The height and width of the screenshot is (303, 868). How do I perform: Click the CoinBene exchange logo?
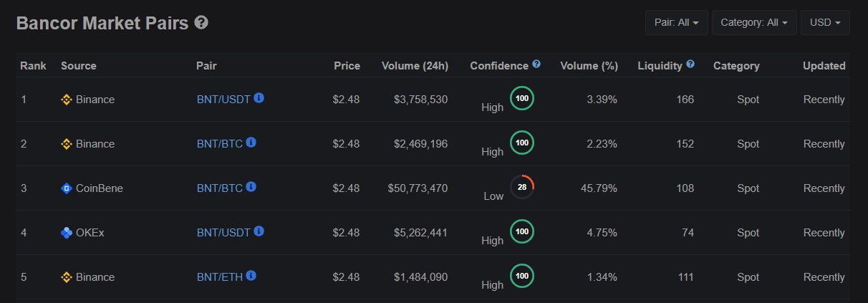[67, 188]
